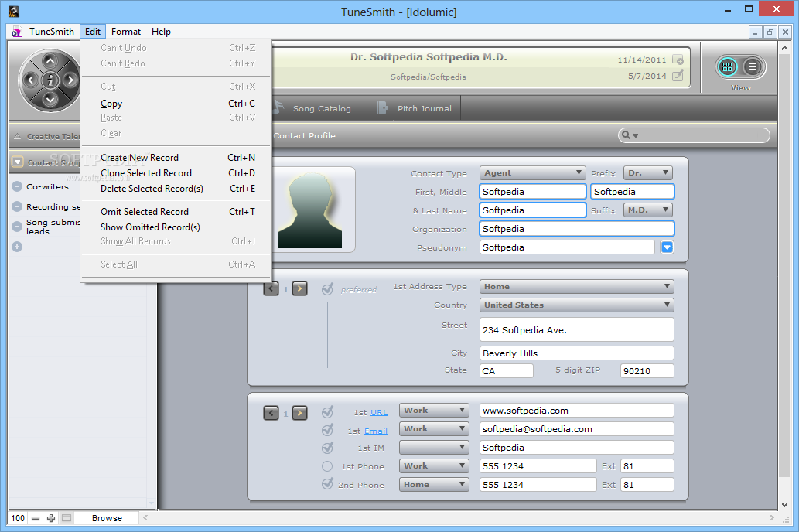
Task: Toggle the 1st URL preferred checkmark
Action: pyautogui.click(x=328, y=411)
